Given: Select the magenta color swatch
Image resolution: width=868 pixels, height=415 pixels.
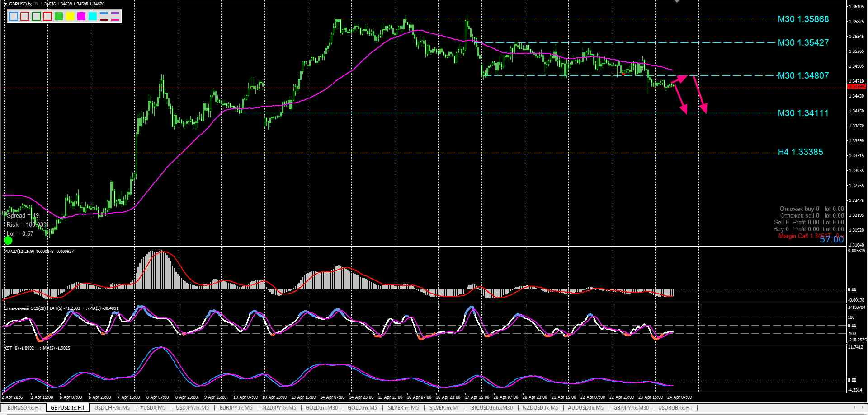Looking at the screenshot, I should tap(81, 16).
